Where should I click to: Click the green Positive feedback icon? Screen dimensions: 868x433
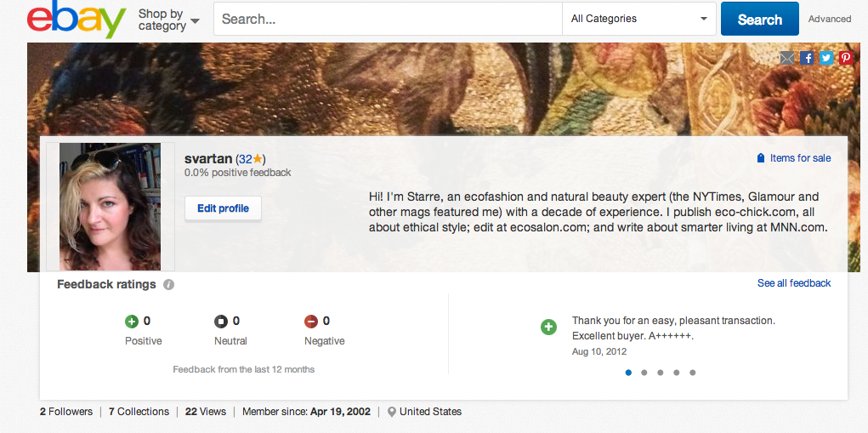pyautogui.click(x=132, y=322)
